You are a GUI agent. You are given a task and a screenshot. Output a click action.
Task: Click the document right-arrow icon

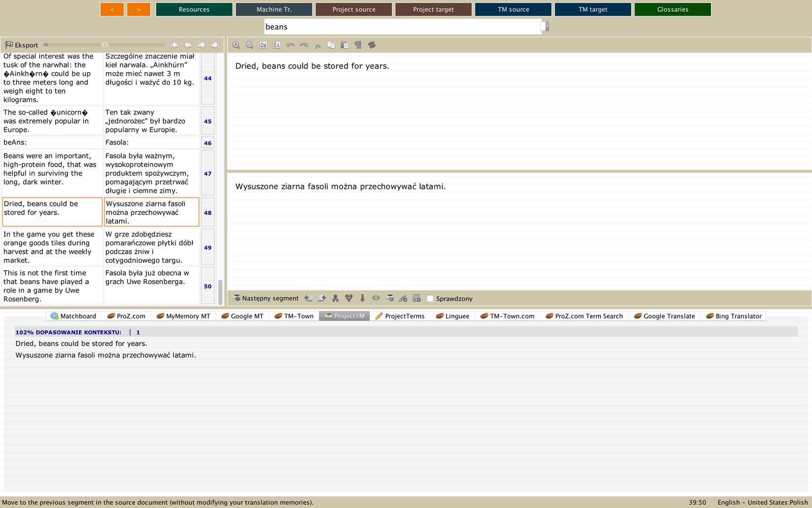click(322, 298)
